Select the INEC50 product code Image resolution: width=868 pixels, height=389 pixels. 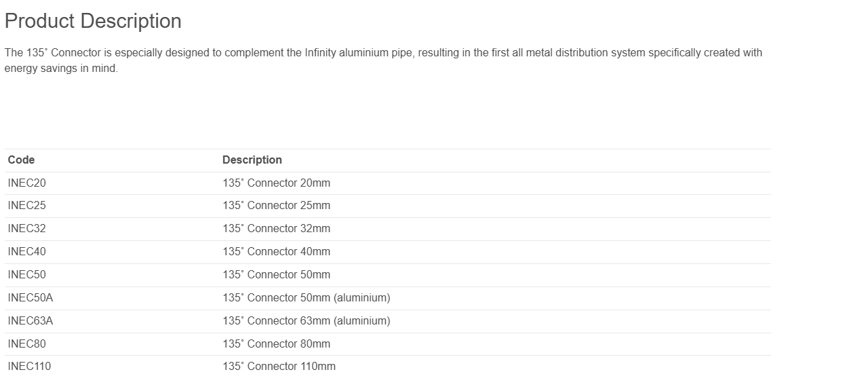(27, 275)
